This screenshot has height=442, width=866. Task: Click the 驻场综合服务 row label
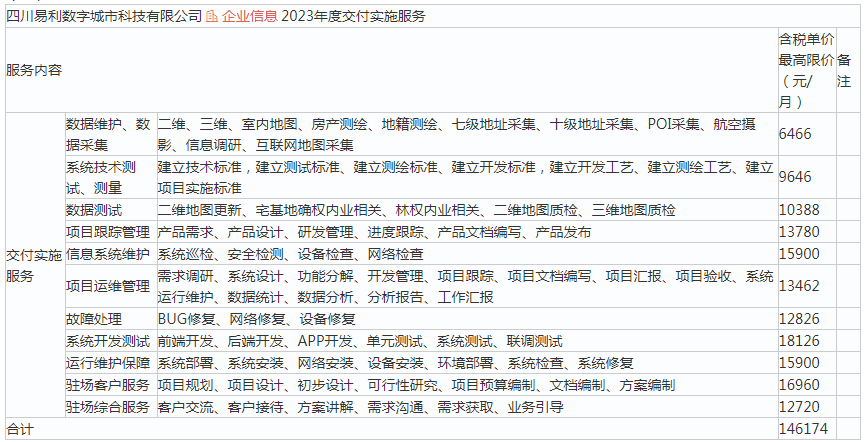107,407
